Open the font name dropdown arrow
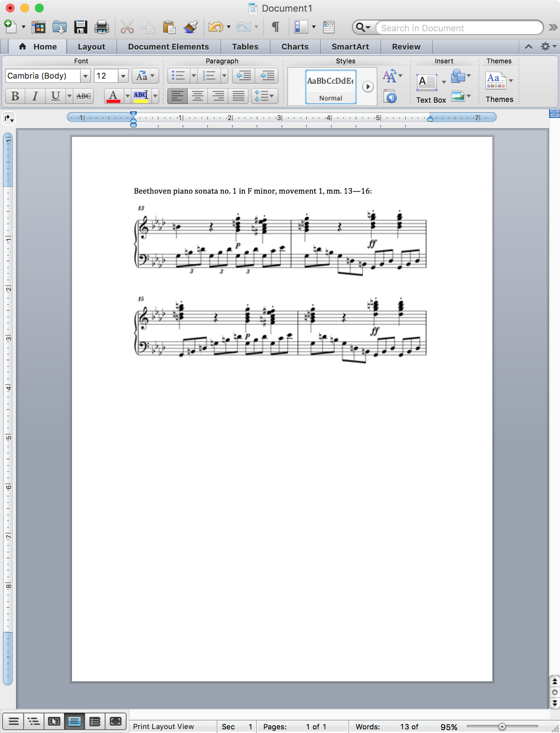The image size is (560, 733). [85, 76]
